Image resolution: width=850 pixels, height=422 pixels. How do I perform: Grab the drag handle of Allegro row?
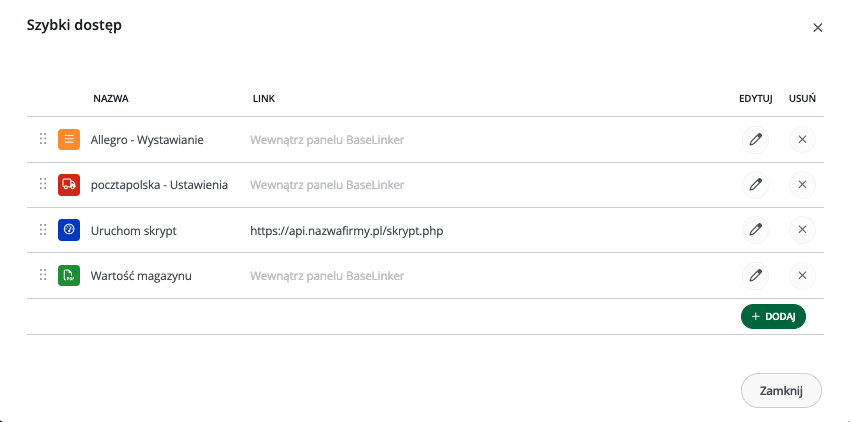[x=43, y=139]
